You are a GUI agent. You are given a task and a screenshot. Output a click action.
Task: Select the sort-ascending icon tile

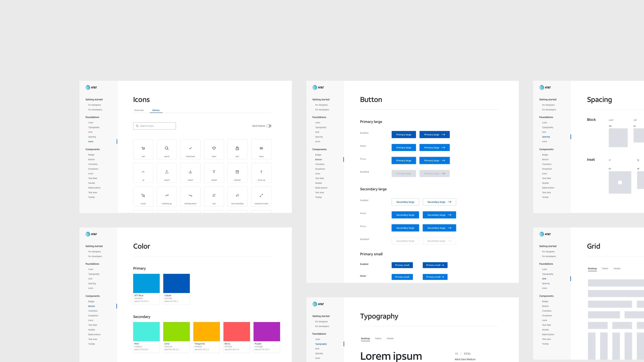pyautogui.click(x=237, y=196)
